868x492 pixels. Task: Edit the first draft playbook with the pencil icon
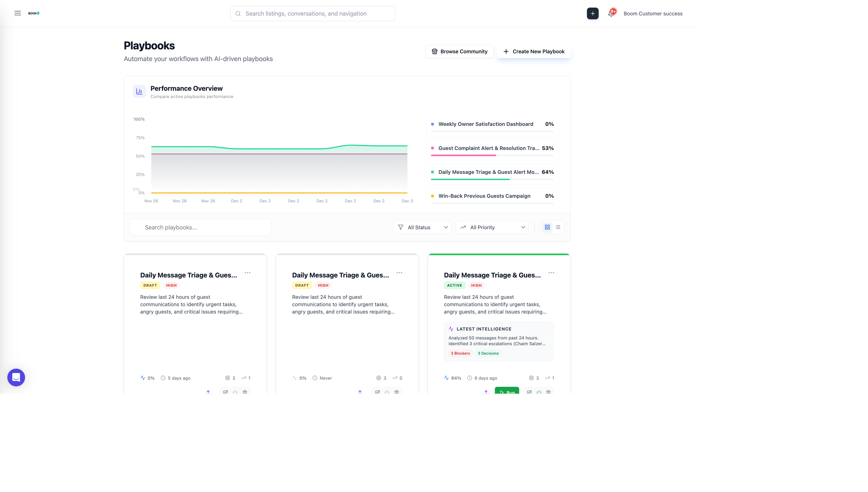point(226,392)
